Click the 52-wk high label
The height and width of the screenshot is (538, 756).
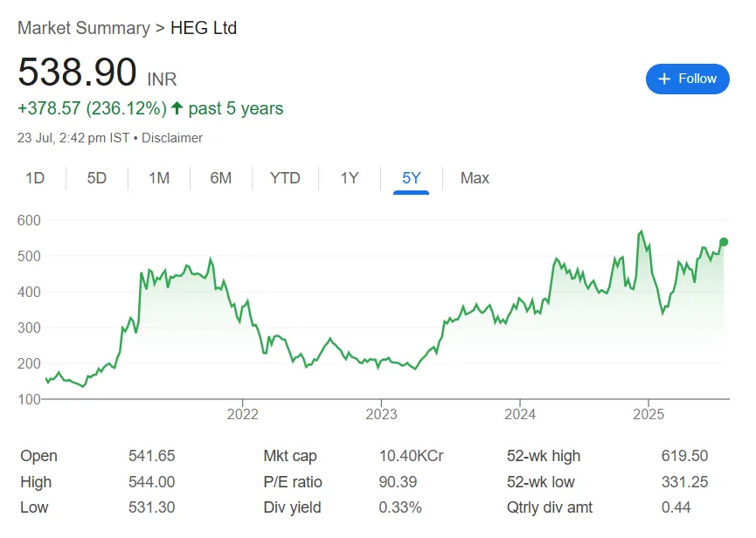544,456
